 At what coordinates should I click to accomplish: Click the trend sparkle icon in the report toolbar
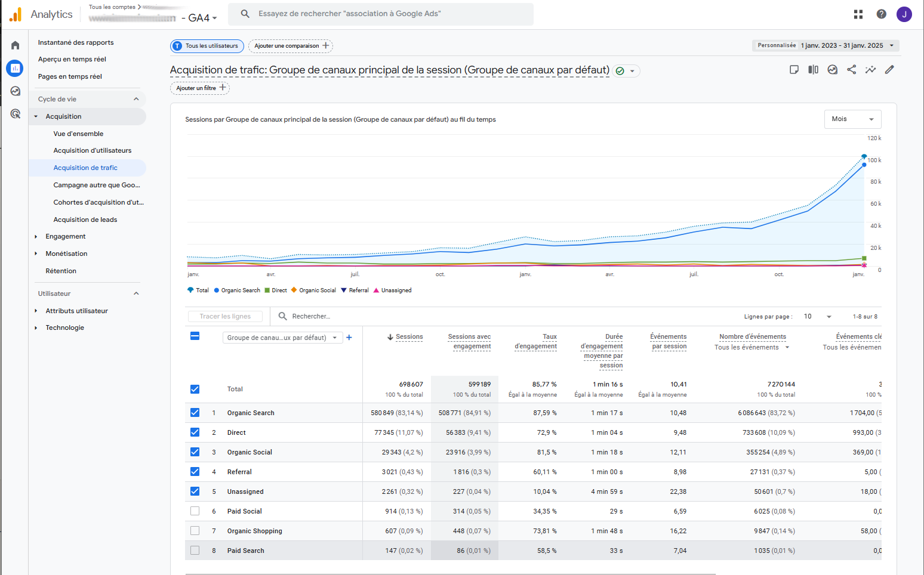point(870,70)
